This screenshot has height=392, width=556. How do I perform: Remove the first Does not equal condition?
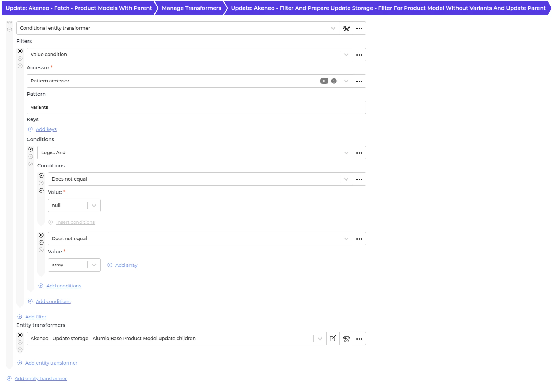tap(41, 176)
